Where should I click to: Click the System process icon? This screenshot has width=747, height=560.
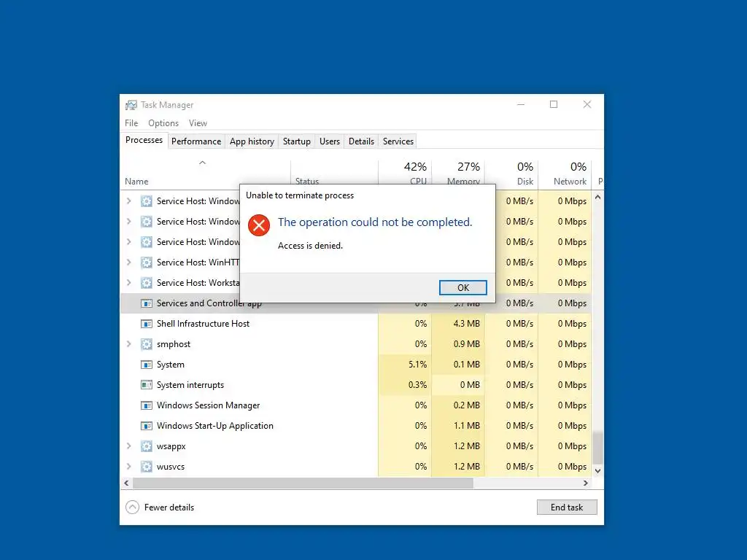[x=147, y=365]
